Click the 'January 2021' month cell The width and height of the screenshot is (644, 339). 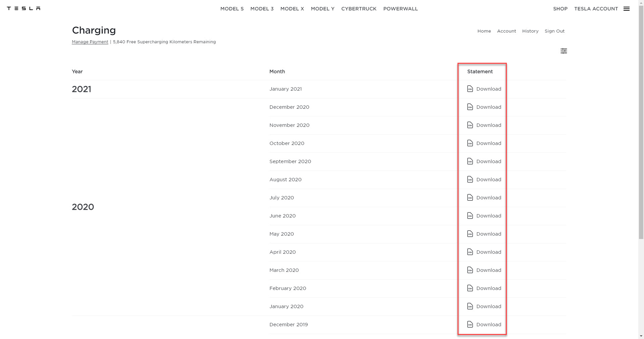coord(285,89)
